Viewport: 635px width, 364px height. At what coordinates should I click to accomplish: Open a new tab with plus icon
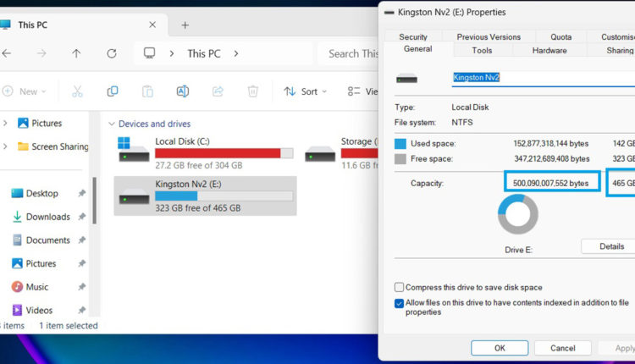185,25
